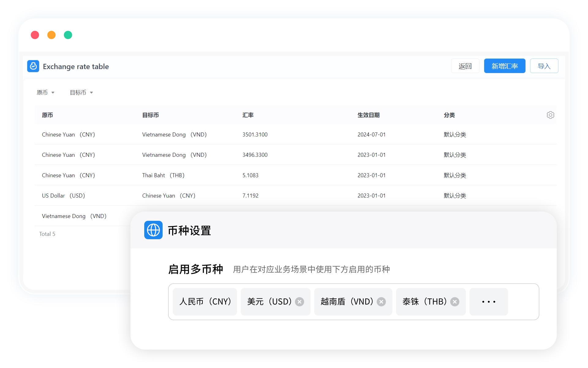
Task: Click the 返回 back button
Action: click(x=465, y=66)
